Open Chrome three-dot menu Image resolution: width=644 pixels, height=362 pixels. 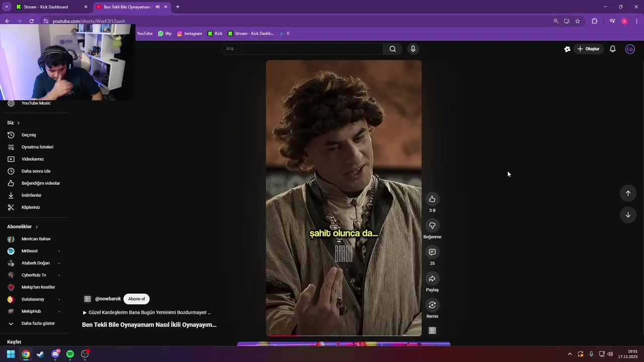coord(637,21)
